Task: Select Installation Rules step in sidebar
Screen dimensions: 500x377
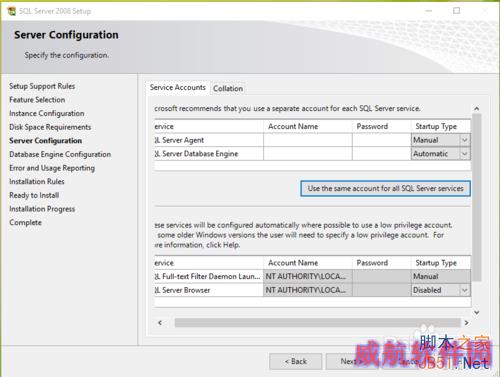Action: click(37, 182)
